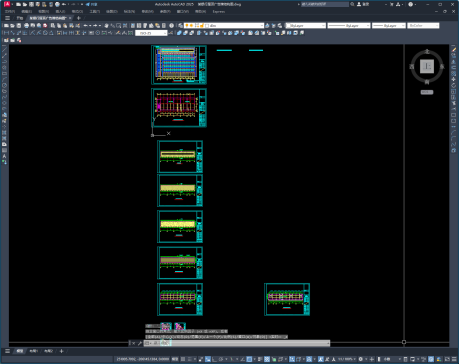The width and height of the screenshot is (459, 364).
Task: Click the Save icon in Standard toolbar
Action: (x=19, y=26)
